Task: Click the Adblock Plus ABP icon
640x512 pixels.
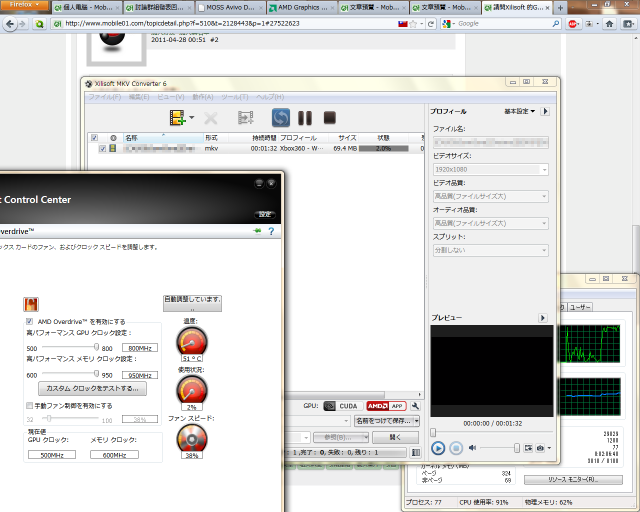Action: coord(573,24)
